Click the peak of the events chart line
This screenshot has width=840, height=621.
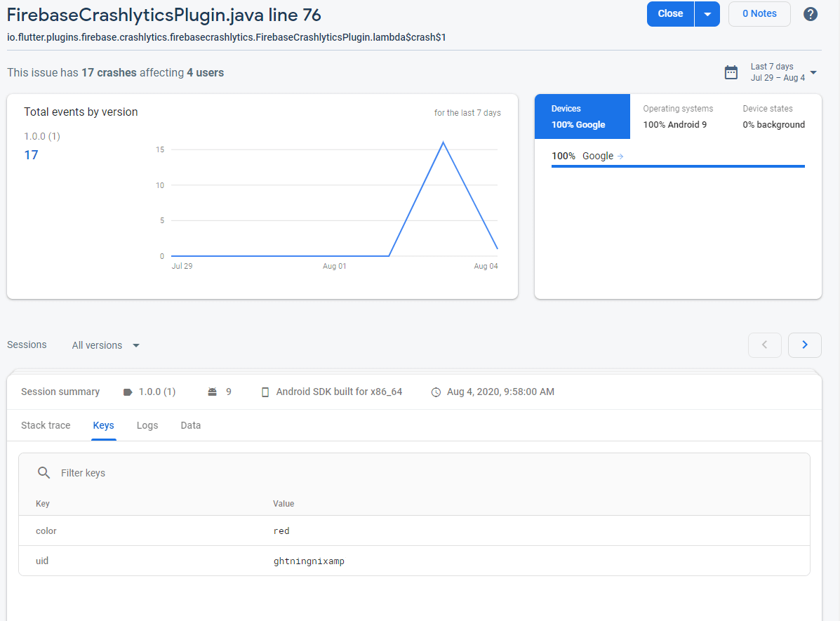443,142
